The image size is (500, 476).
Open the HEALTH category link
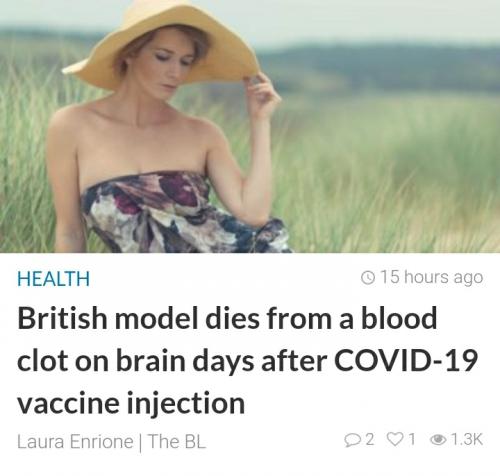(53, 279)
